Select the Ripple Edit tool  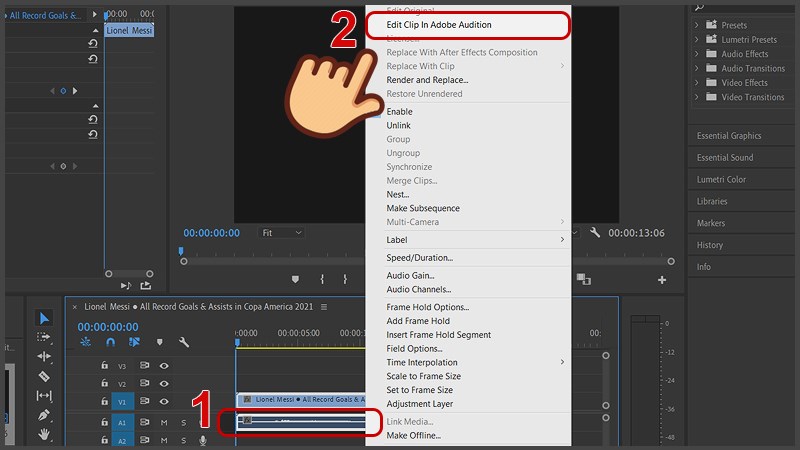pyautogui.click(x=44, y=356)
